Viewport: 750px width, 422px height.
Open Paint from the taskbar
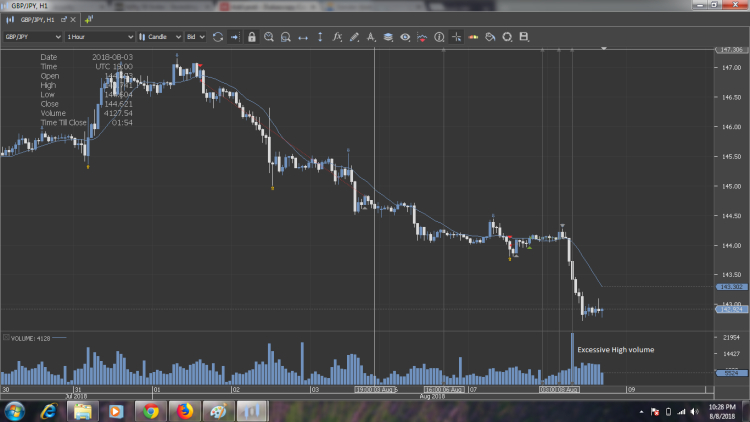tap(218, 411)
